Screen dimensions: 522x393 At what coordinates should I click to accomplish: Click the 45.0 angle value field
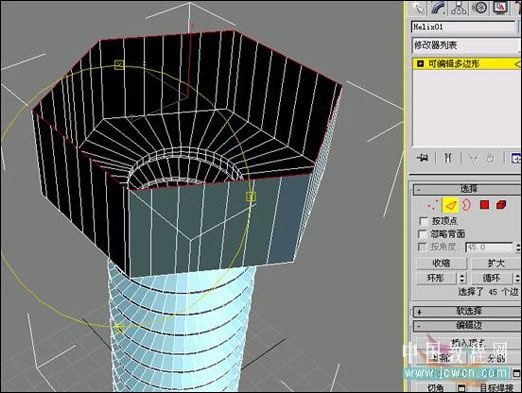(x=489, y=247)
